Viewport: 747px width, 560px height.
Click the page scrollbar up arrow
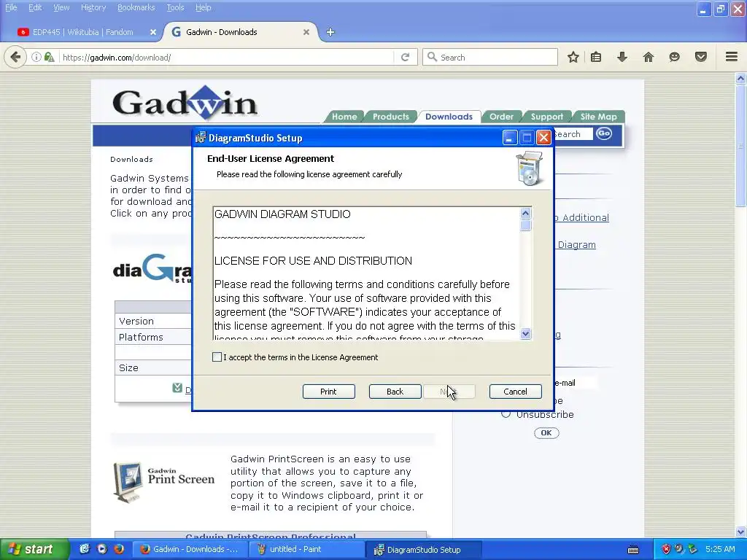740,78
